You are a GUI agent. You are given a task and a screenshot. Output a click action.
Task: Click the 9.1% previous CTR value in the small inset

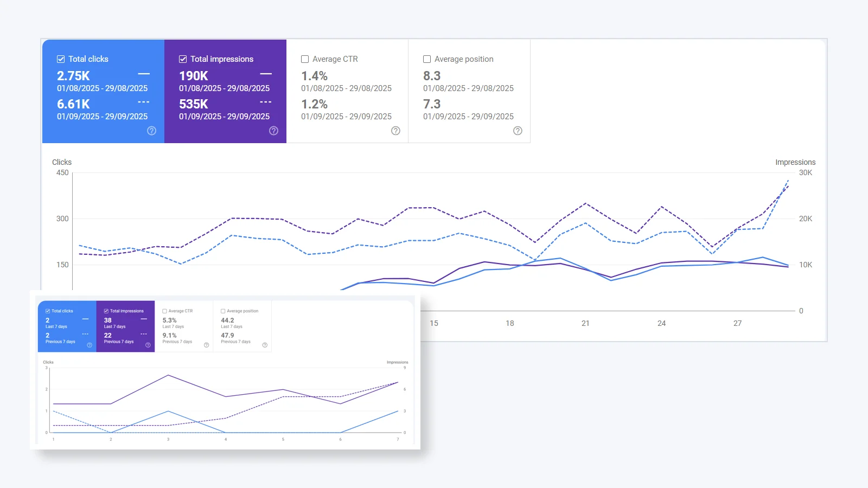click(169, 336)
